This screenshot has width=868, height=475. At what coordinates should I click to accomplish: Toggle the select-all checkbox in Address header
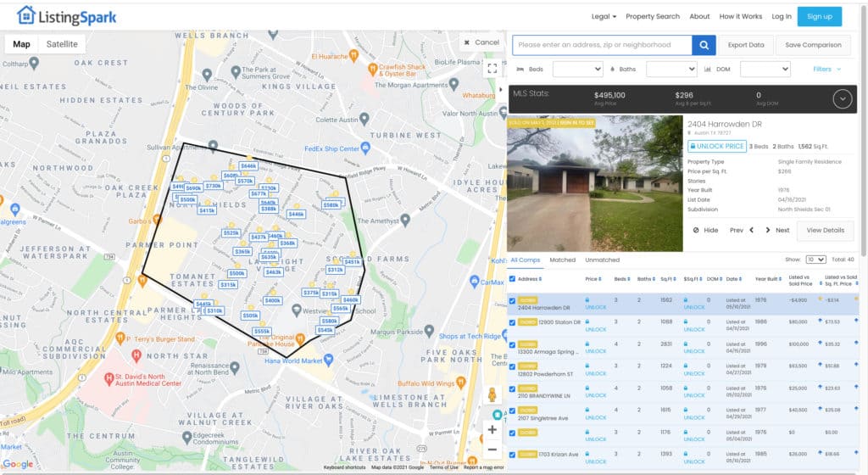[512, 279]
